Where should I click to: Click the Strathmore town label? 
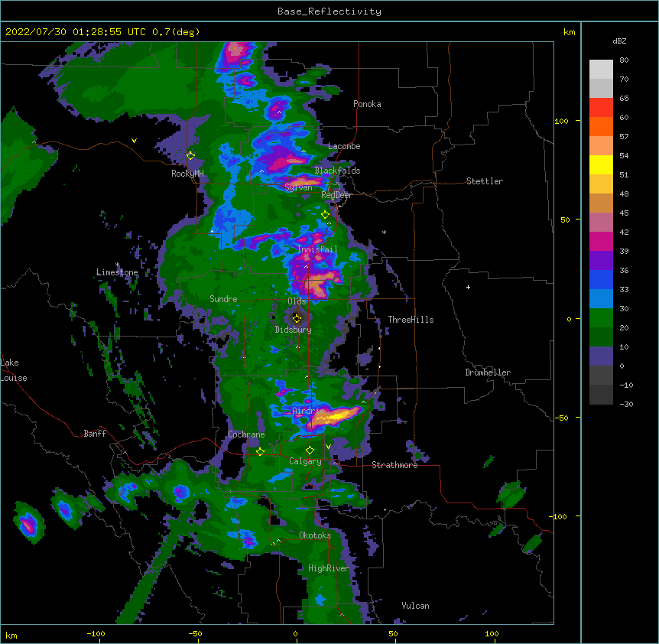pyautogui.click(x=394, y=465)
